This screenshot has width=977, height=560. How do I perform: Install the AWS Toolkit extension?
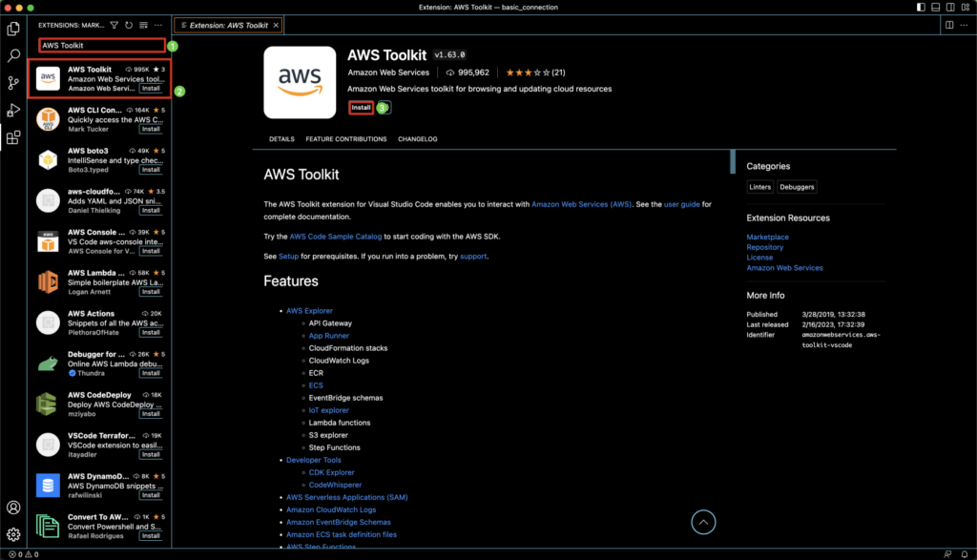pyautogui.click(x=361, y=108)
